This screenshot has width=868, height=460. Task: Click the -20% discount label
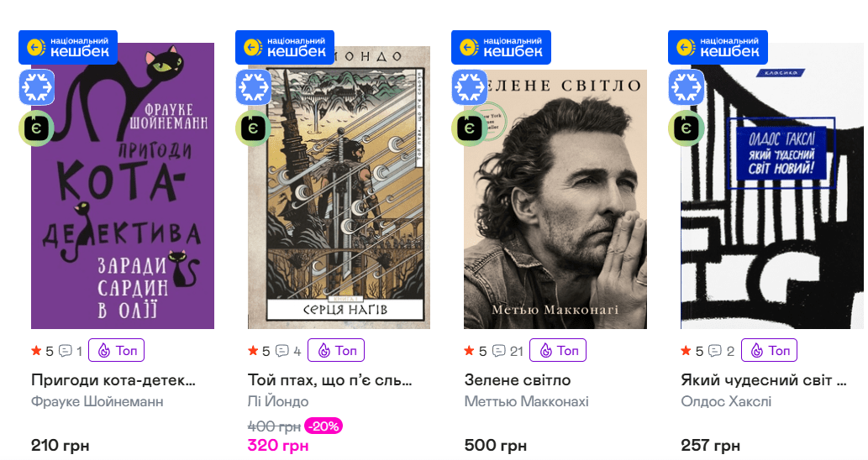click(x=323, y=426)
